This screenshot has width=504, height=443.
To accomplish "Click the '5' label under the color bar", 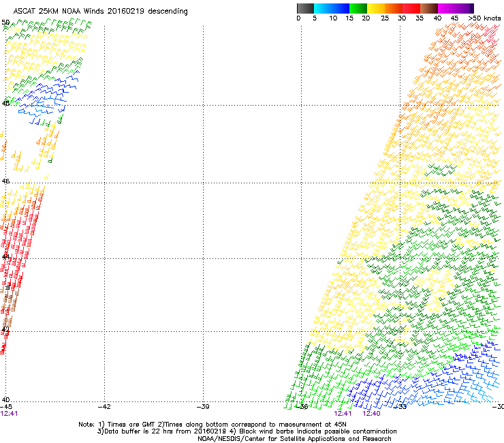I will point(315,18).
